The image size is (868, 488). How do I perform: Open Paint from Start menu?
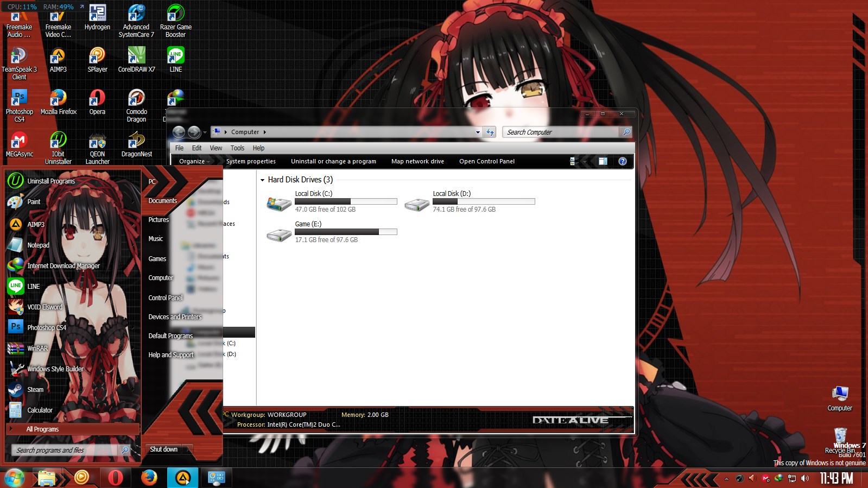[73, 201]
